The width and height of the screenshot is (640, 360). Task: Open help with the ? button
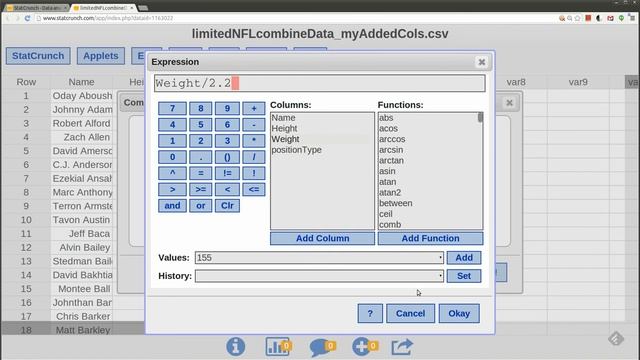click(370, 313)
